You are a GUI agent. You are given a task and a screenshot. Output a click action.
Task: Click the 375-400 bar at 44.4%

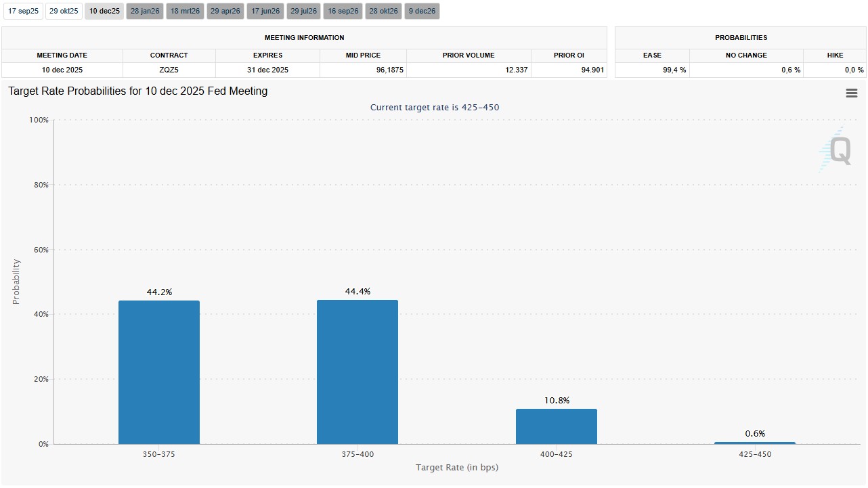(x=357, y=372)
